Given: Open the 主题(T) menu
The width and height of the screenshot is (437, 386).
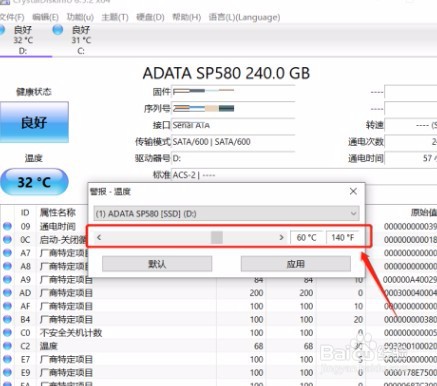Looking at the screenshot, I should (x=115, y=17).
